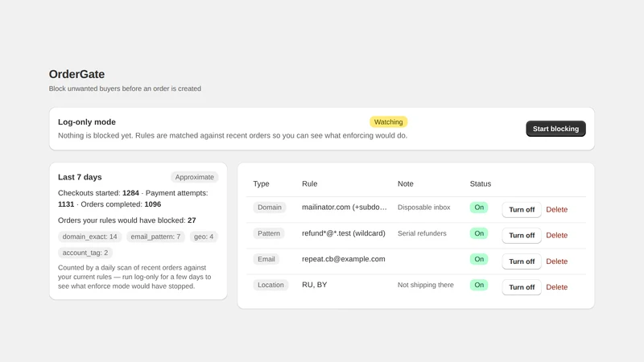This screenshot has height=362, width=644.
Task: Click the would have blocked: 27 line
Action: click(127, 220)
